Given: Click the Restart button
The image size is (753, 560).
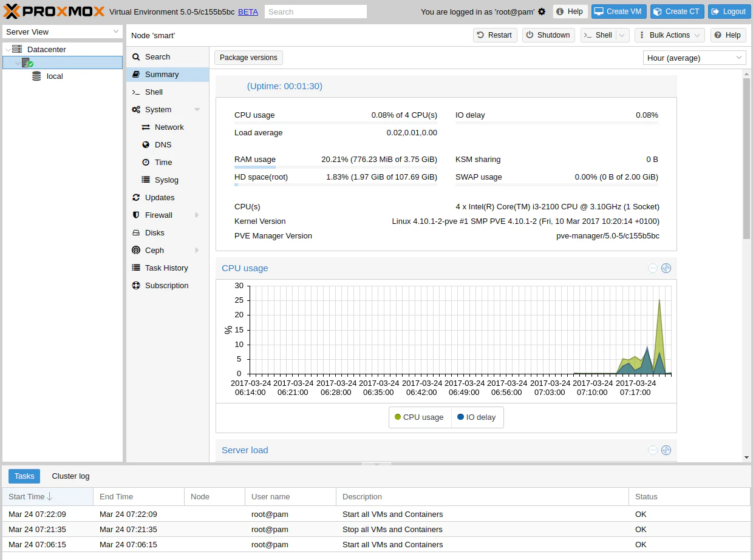Looking at the screenshot, I should 495,35.
